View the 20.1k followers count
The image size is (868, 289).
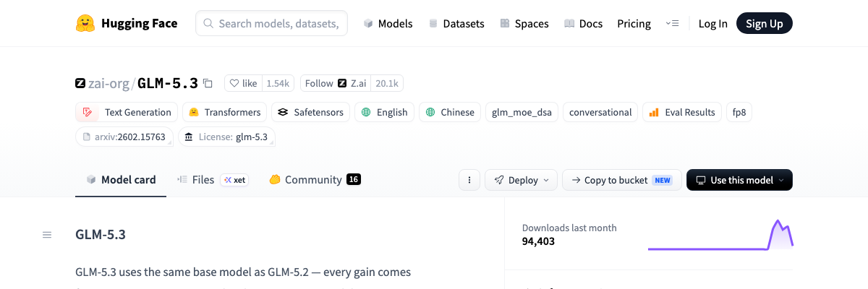(x=387, y=83)
